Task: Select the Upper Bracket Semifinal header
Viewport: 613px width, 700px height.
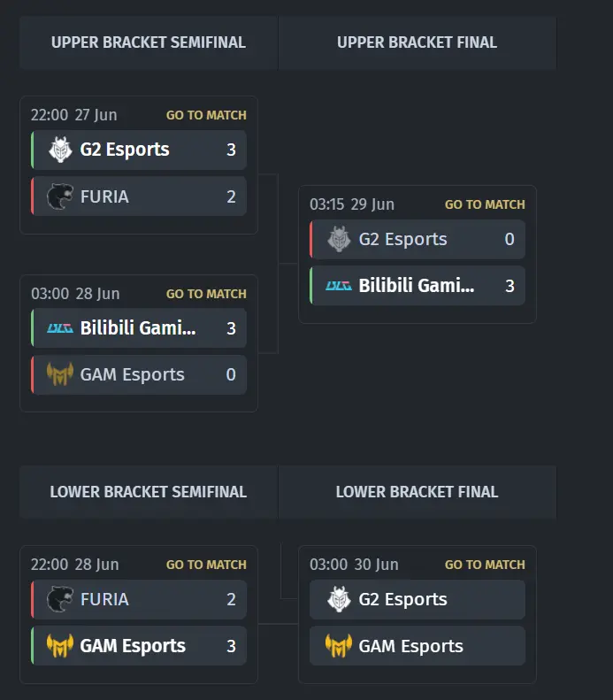Action: (x=149, y=42)
